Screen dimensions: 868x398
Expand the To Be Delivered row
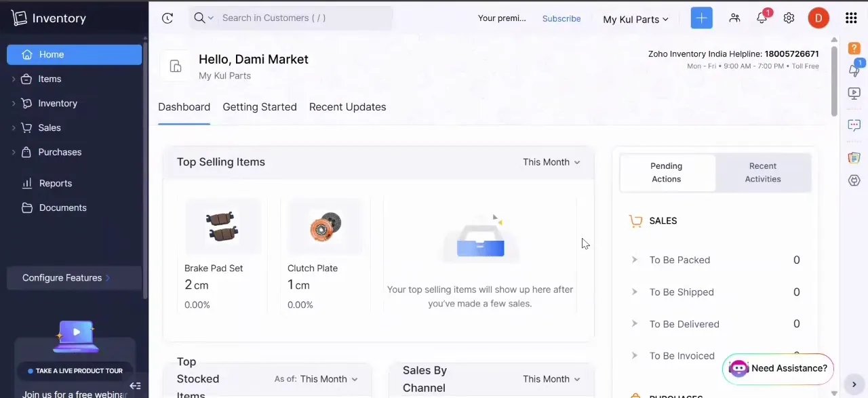(x=635, y=323)
